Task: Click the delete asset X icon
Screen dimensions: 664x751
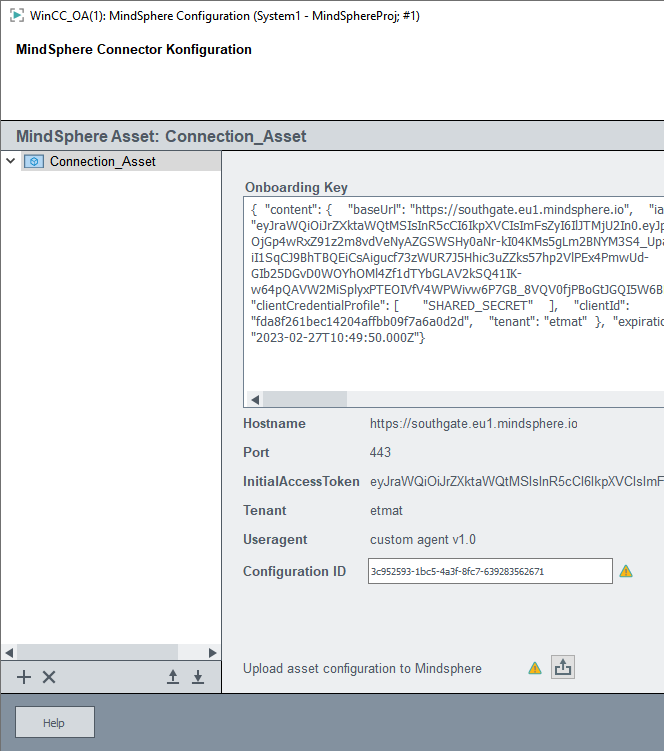Action: tap(49, 677)
